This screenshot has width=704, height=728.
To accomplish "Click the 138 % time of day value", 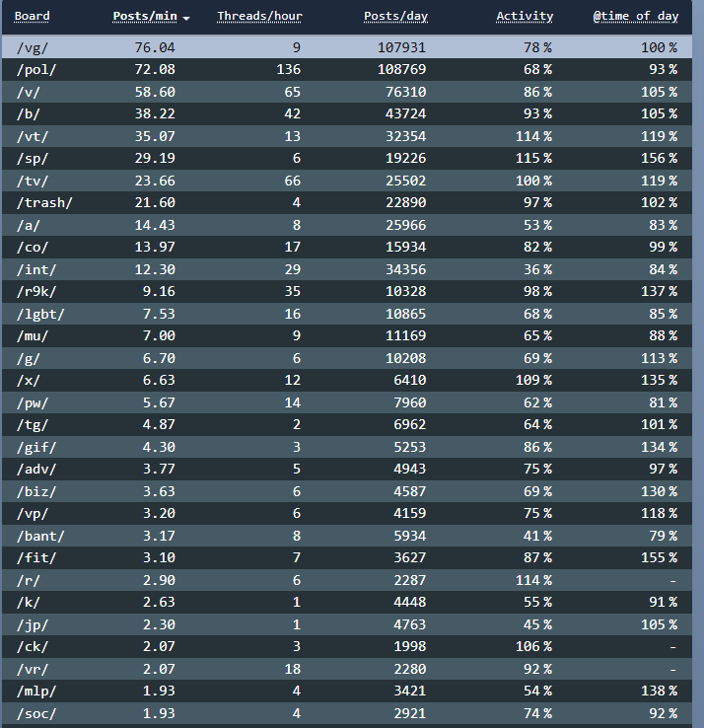I will point(659,691).
